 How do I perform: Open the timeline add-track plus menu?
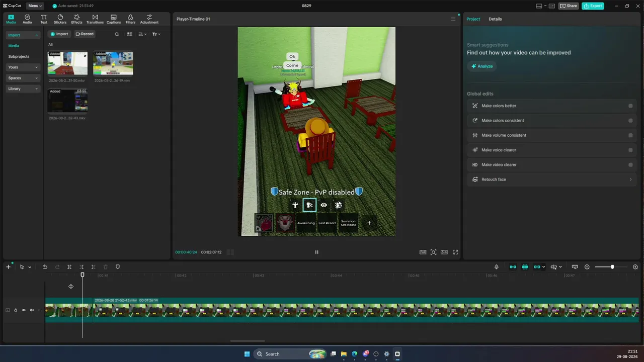click(x=8, y=267)
